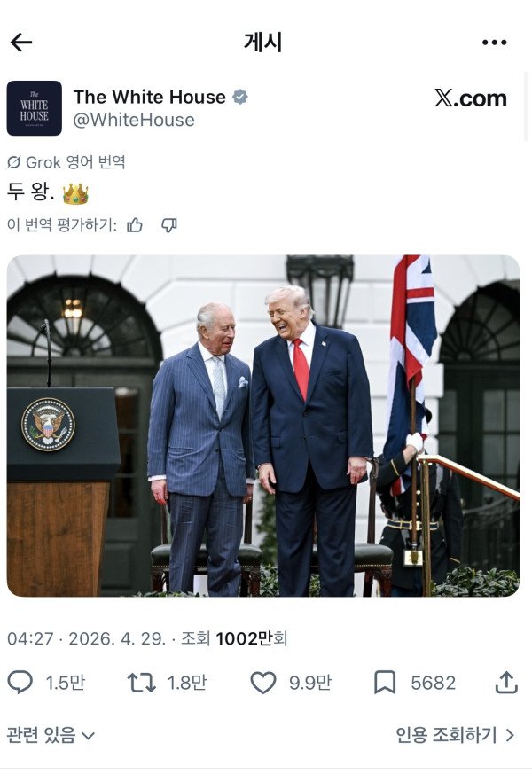The width and height of the screenshot is (532, 782).
Task: Toggle the Grok translation label
Action: point(66,162)
